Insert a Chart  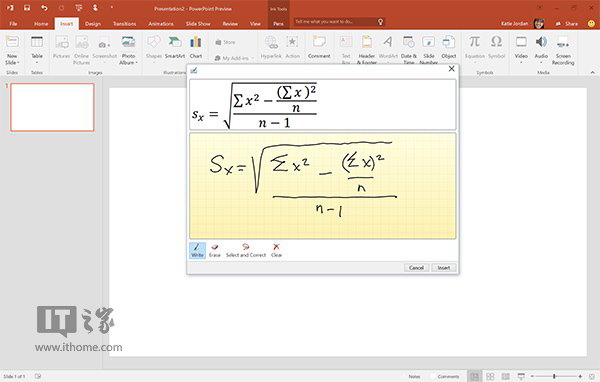(x=196, y=48)
